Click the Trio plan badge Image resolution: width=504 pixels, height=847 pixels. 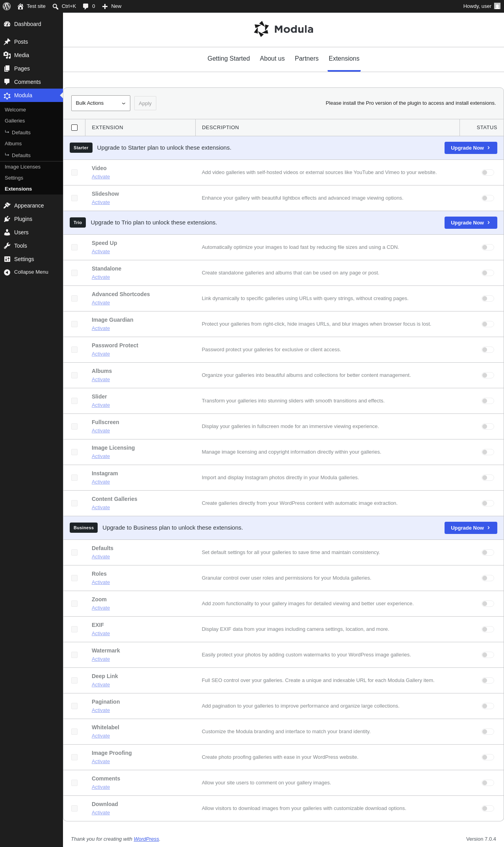coord(78,222)
